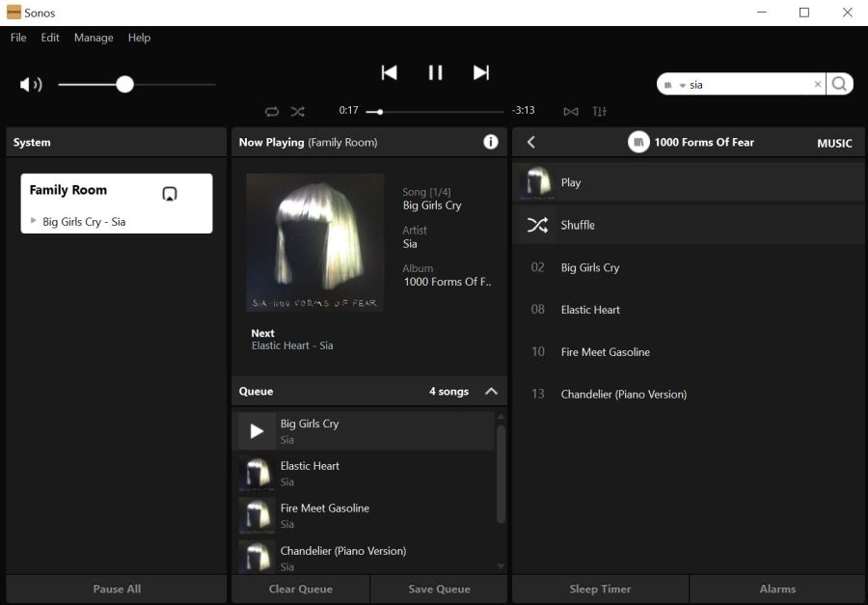This screenshot has height=605, width=868.
Task: Open the Family Room group icon
Action: (x=170, y=193)
